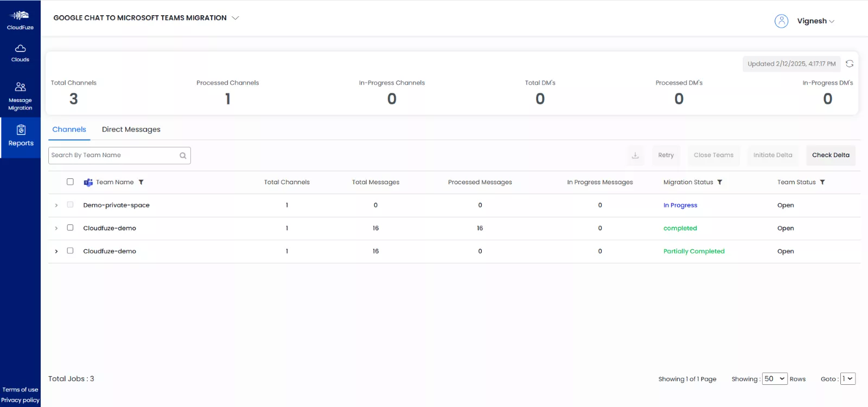Click the In Progress status text
Screen dimensions: 868x407
(680, 205)
